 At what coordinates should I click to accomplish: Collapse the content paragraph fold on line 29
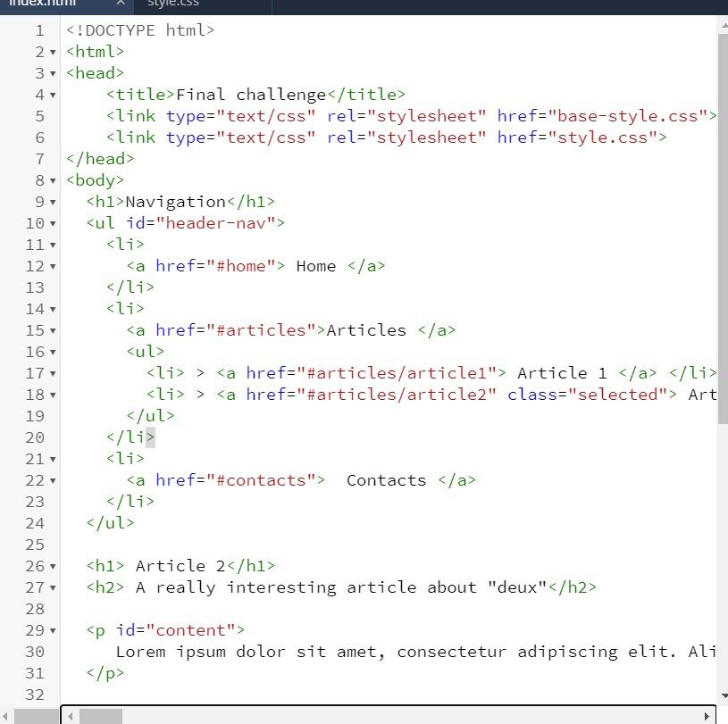pyautogui.click(x=52, y=630)
